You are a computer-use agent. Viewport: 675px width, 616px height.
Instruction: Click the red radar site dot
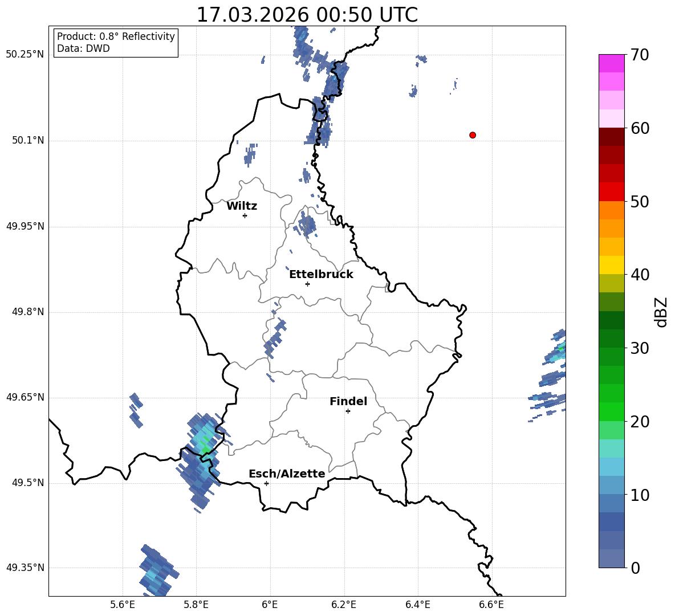(x=472, y=135)
